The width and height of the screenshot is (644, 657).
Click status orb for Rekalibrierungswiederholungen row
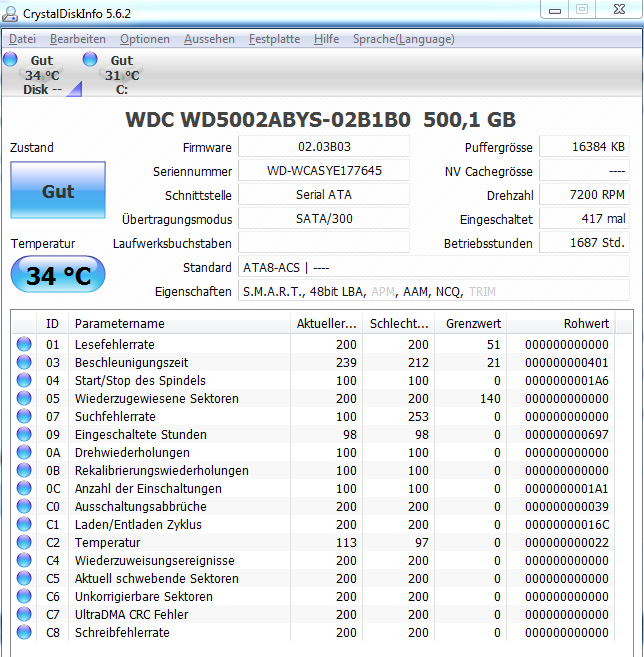[24, 470]
